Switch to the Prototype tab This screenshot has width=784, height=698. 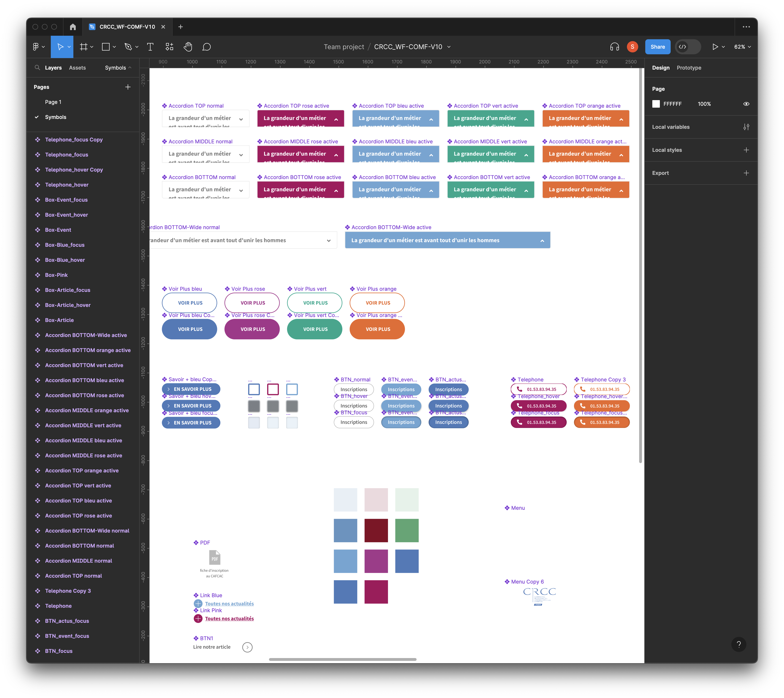coord(689,67)
